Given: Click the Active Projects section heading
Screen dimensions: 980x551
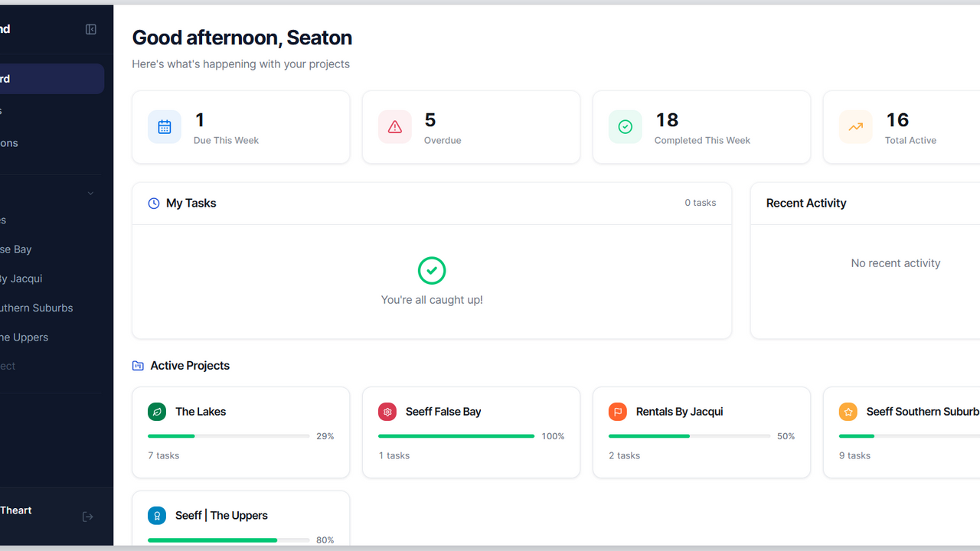Looking at the screenshot, I should (190, 366).
